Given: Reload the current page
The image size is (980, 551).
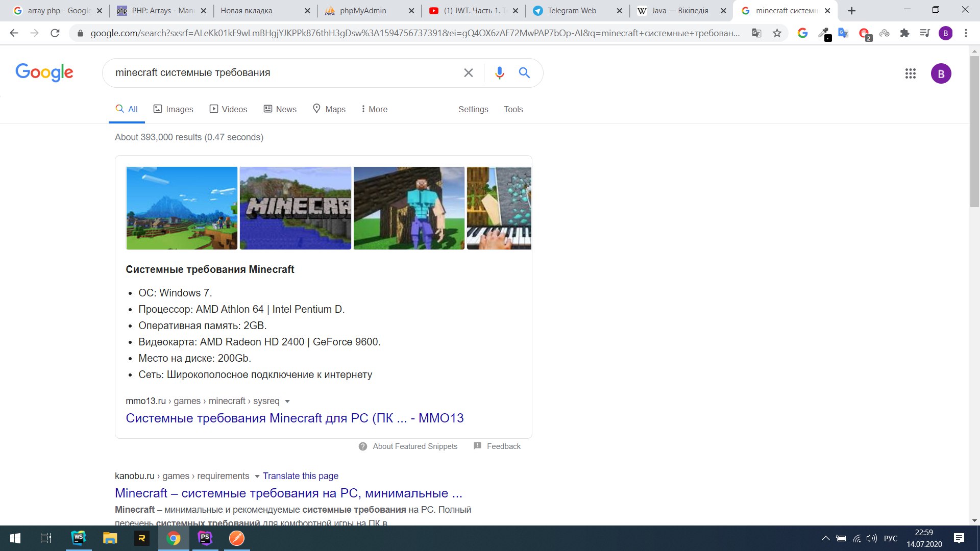Looking at the screenshot, I should coord(55,33).
